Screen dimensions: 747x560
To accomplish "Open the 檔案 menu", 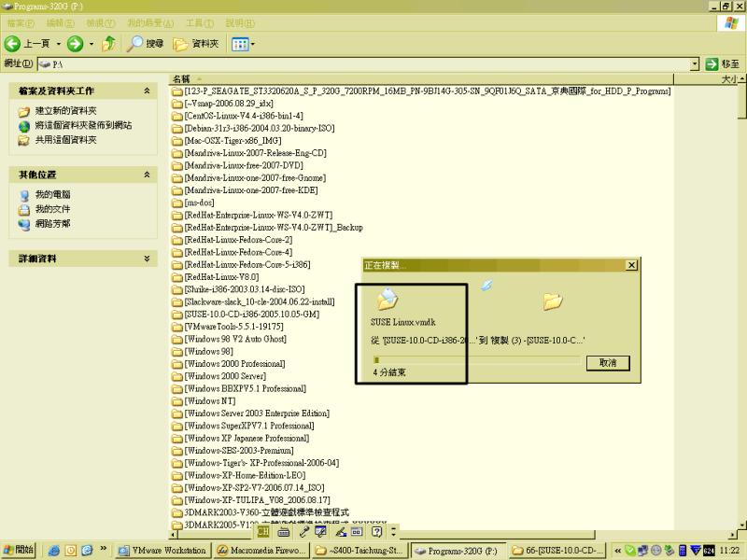I will [x=20, y=22].
